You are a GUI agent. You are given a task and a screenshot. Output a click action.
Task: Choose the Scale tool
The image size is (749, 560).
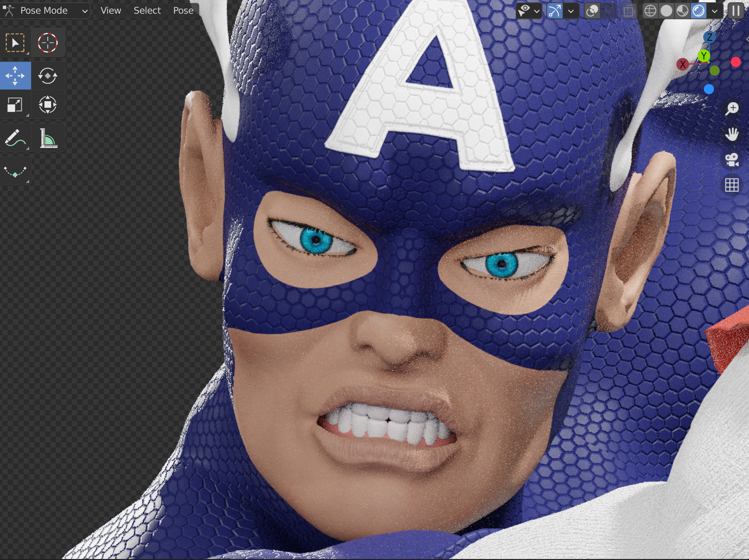pyautogui.click(x=15, y=105)
